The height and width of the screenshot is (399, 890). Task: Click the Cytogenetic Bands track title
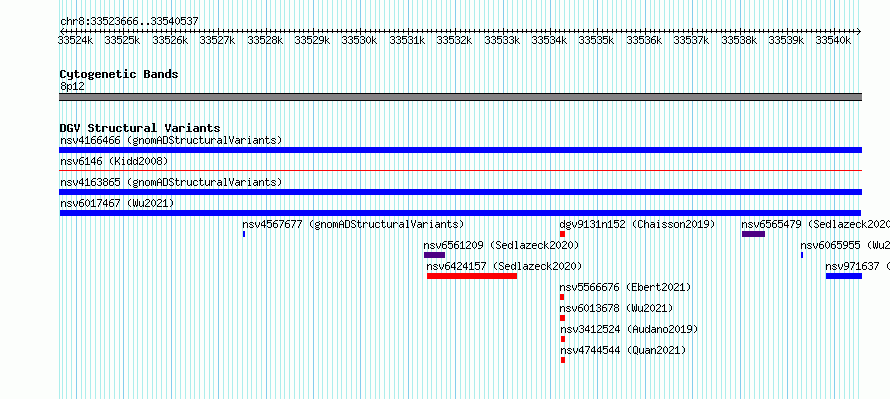tap(119, 74)
